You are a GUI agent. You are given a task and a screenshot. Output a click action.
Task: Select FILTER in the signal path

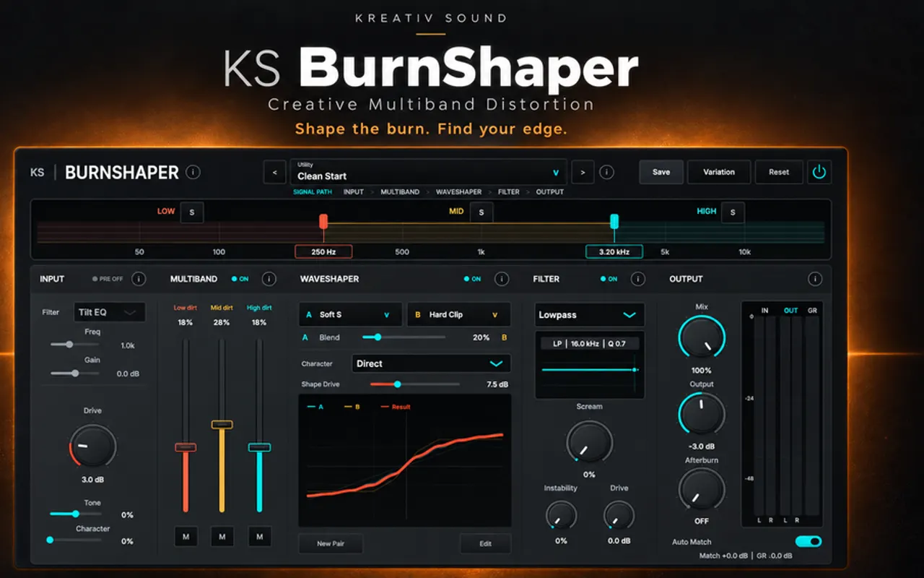(508, 192)
